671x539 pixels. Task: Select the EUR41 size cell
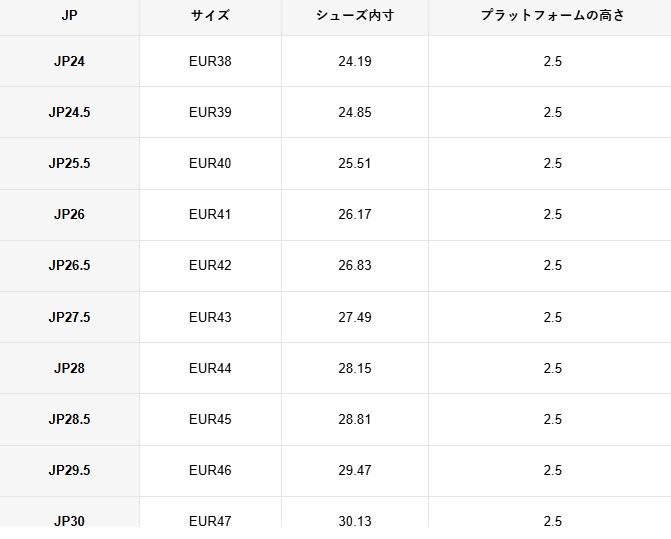coord(210,214)
